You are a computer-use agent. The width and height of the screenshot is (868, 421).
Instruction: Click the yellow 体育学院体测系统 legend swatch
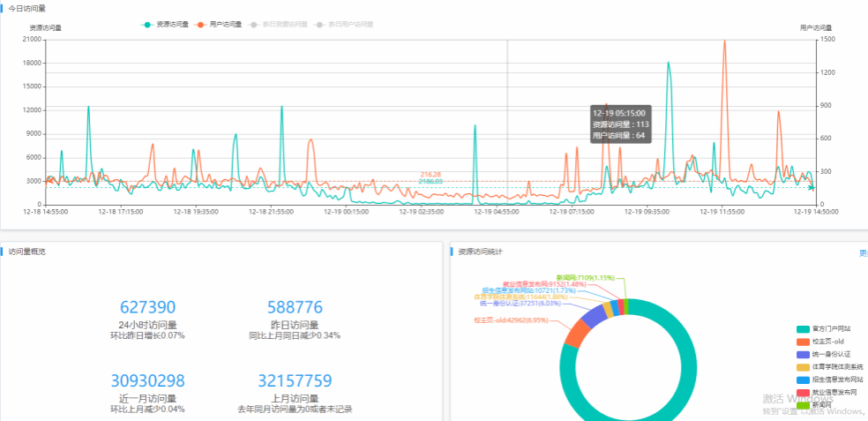(x=803, y=366)
